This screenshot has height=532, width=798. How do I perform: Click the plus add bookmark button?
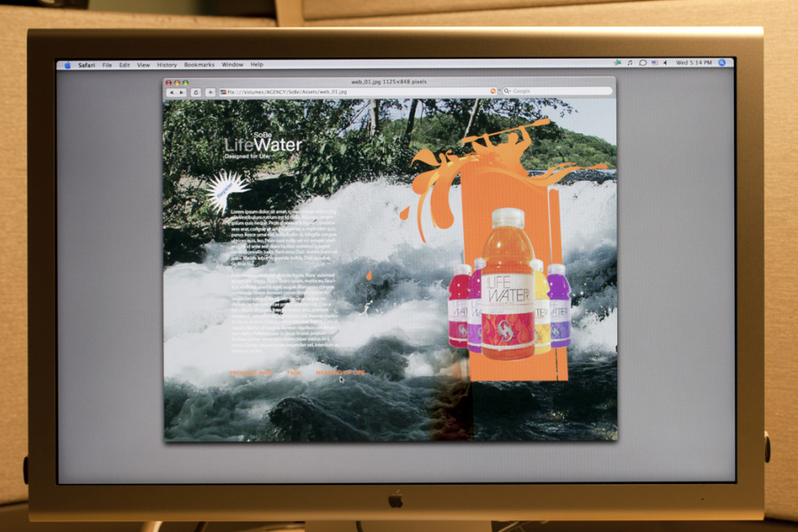pos(210,91)
